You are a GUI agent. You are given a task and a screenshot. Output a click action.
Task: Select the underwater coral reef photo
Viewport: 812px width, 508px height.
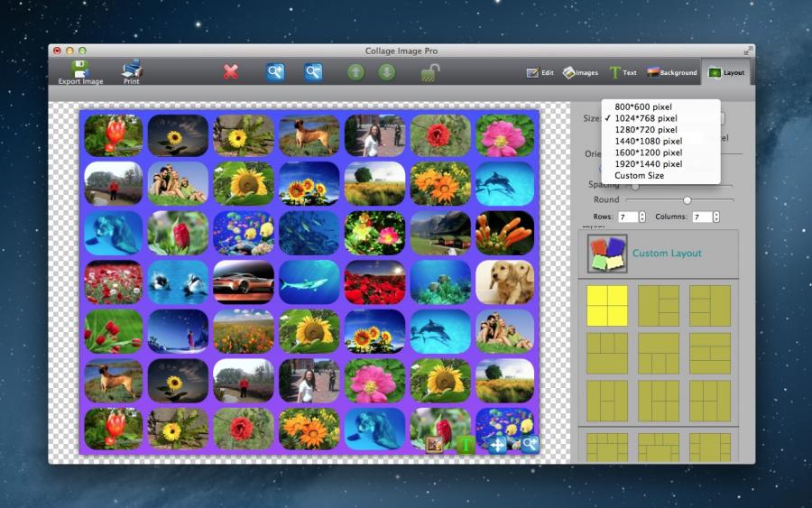point(440,282)
